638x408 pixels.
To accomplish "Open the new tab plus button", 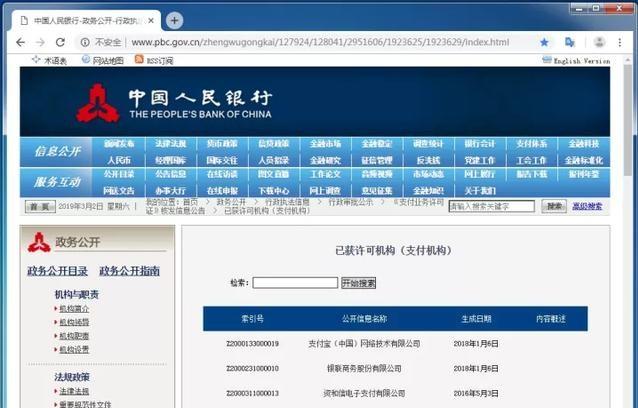I will (x=174, y=20).
